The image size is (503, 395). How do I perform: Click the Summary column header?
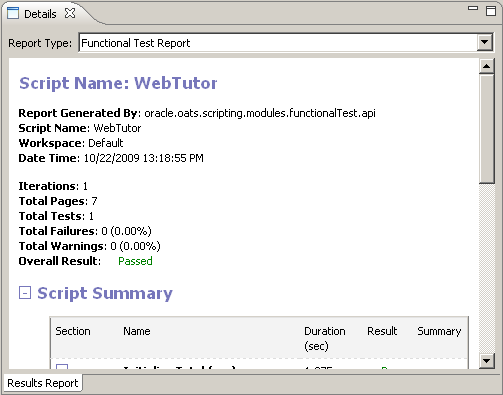click(439, 331)
